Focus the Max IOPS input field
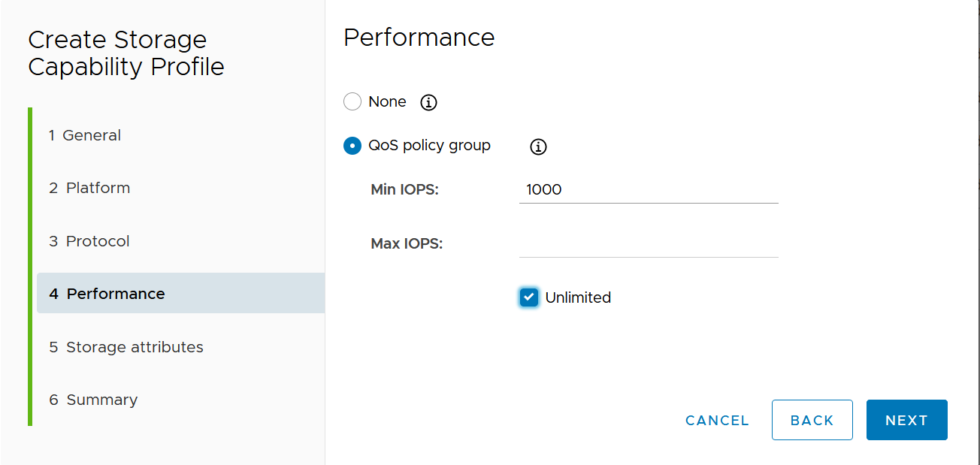Viewport: 980px width, 465px height. click(x=648, y=243)
